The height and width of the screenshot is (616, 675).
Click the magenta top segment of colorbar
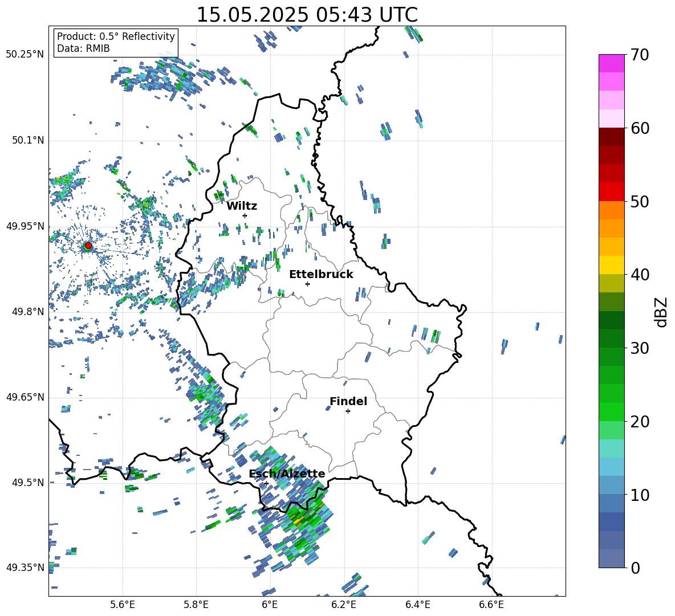pos(611,63)
